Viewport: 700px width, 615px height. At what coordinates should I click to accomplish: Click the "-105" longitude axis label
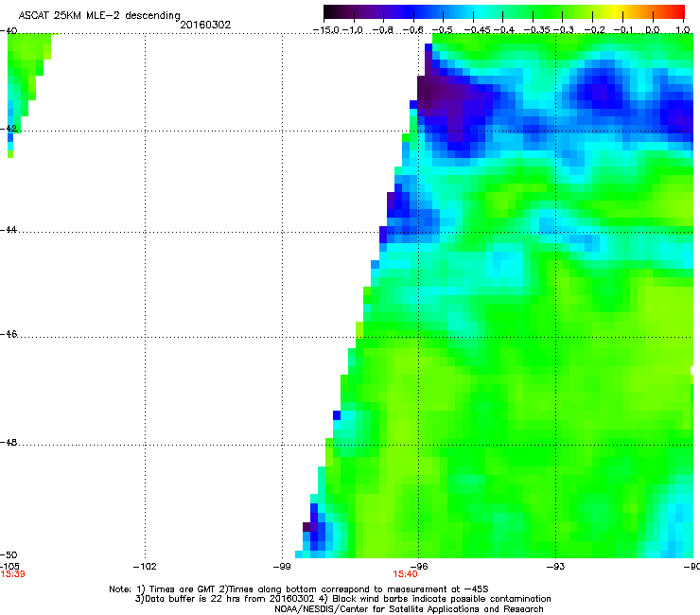coord(9,567)
